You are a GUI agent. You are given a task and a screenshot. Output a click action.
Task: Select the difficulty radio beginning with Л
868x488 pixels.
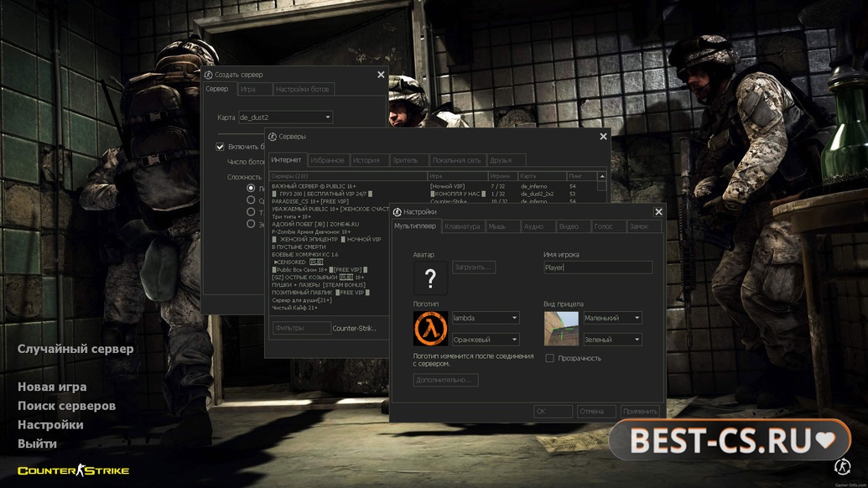251,188
